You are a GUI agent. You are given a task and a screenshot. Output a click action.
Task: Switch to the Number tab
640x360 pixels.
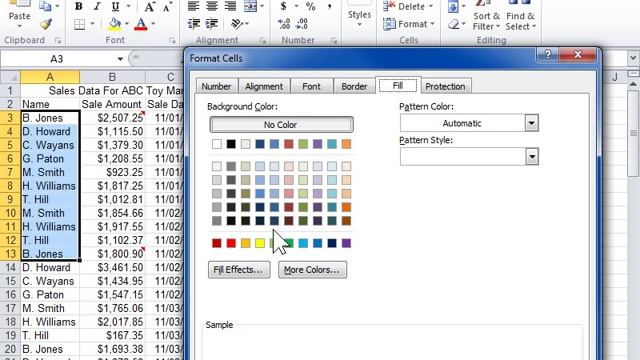216,86
